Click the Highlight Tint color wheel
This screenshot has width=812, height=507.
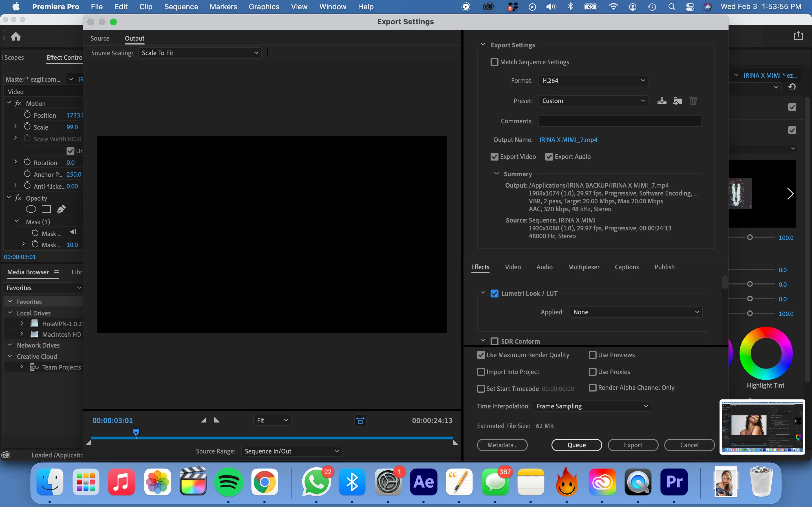point(766,353)
